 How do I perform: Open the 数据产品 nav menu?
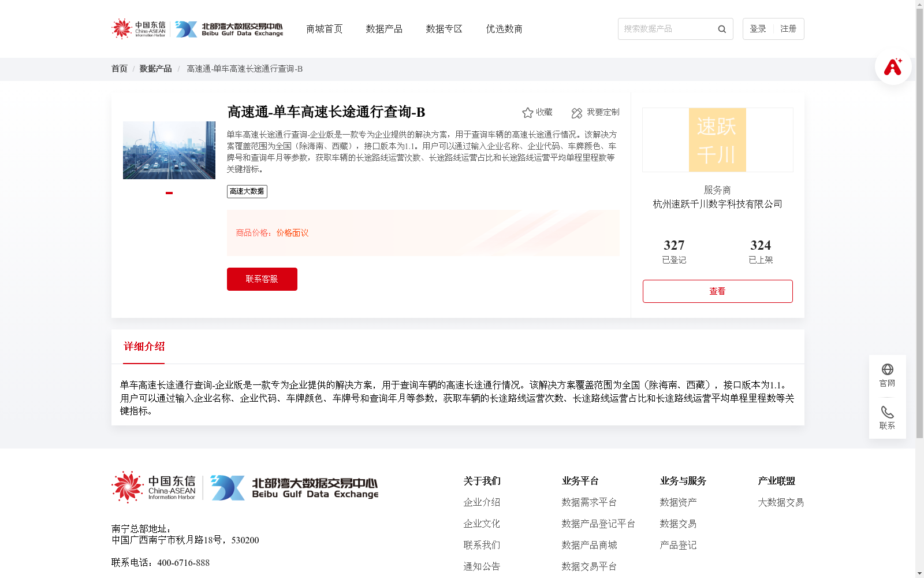pos(384,29)
